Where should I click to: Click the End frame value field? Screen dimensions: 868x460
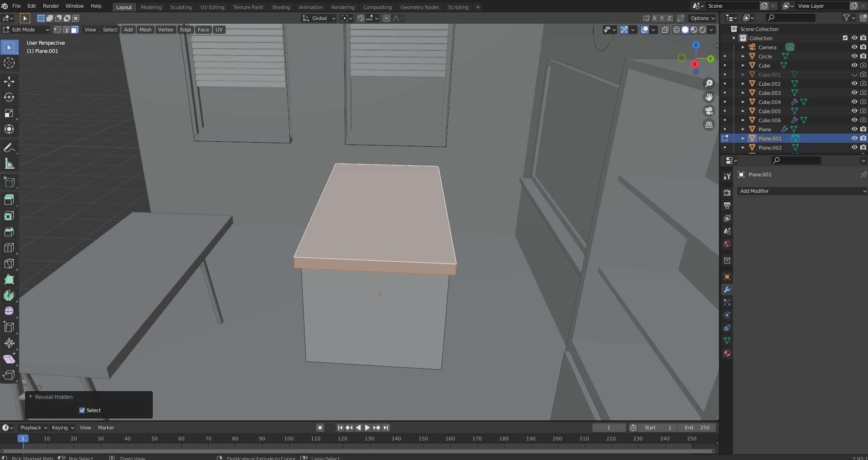697,428
